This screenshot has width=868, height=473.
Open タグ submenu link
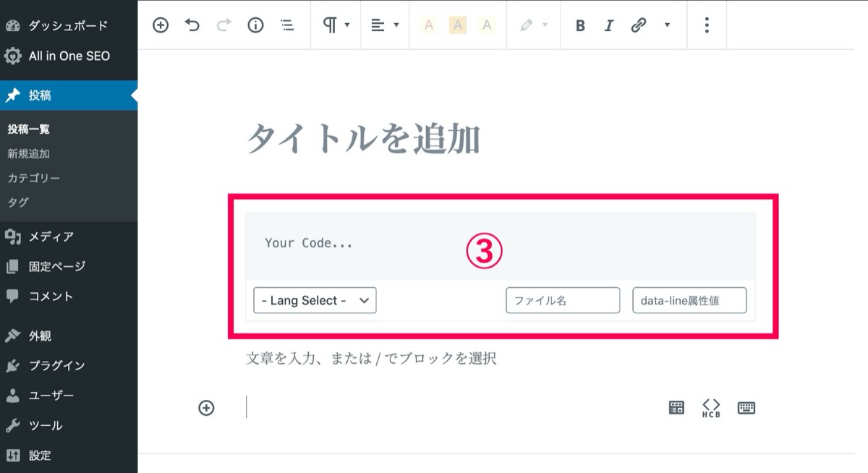pyautogui.click(x=18, y=202)
